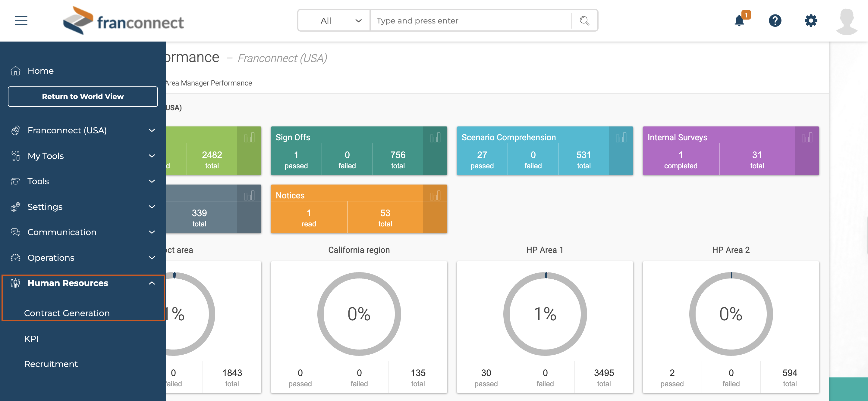Expand the Franconnect (USA) menu chevron

[x=152, y=130]
